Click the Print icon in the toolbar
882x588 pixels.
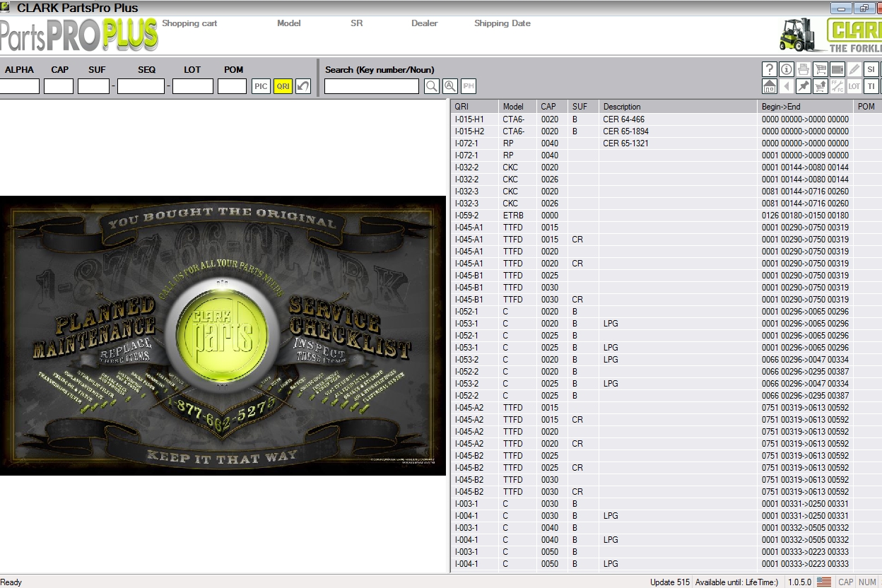coord(804,69)
